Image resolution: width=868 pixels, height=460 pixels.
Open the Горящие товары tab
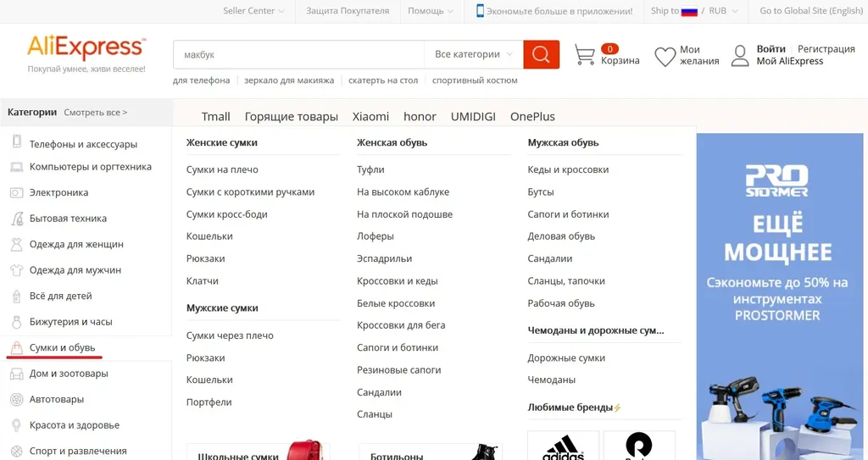pyautogui.click(x=292, y=117)
